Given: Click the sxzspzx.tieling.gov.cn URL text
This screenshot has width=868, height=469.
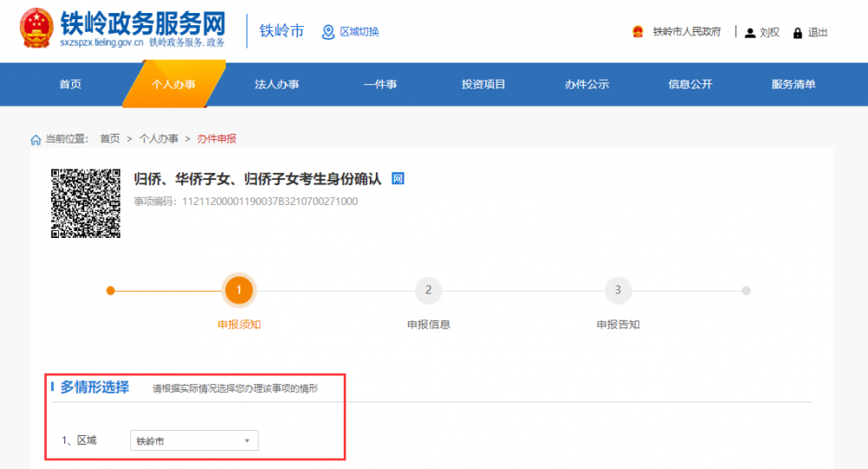Looking at the screenshot, I should pos(102,43).
